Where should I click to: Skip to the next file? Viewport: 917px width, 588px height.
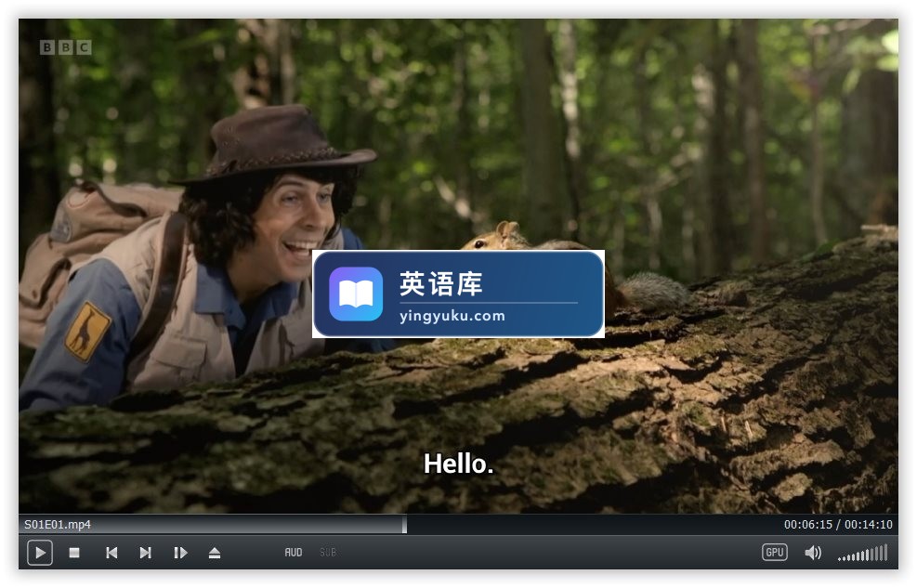click(146, 553)
